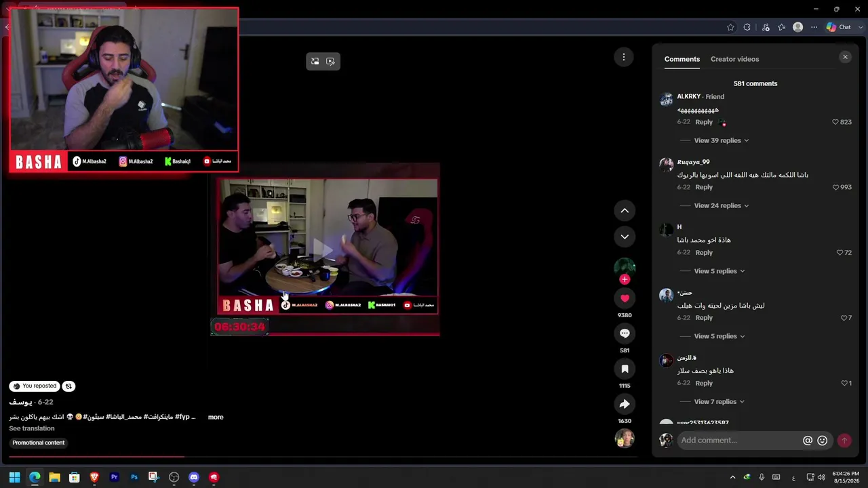The width and height of the screenshot is (868, 488).
Task: Type in the Add comment field
Action: tap(739, 441)
